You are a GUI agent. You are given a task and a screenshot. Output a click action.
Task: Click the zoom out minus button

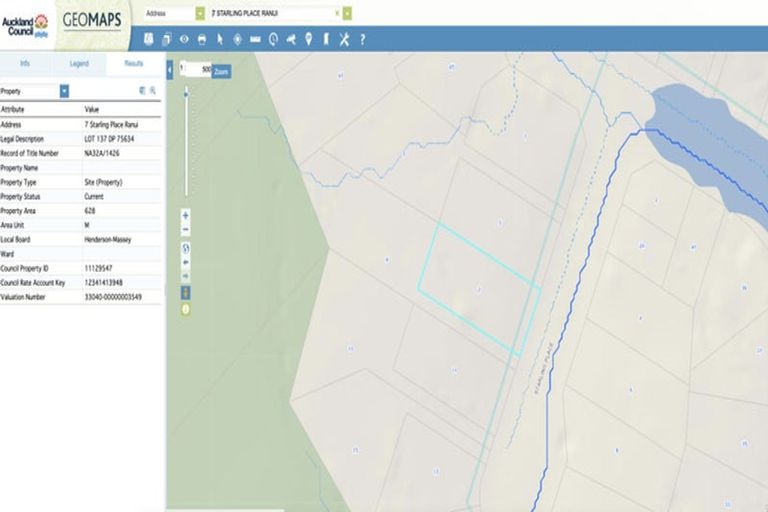(x=186, y=230)
